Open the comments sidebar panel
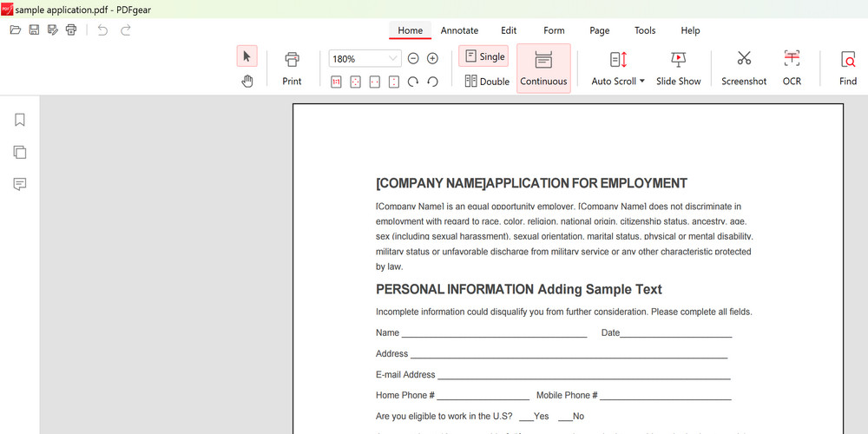The width and height of the screenshot is (868, 434). tap(20, 184)
